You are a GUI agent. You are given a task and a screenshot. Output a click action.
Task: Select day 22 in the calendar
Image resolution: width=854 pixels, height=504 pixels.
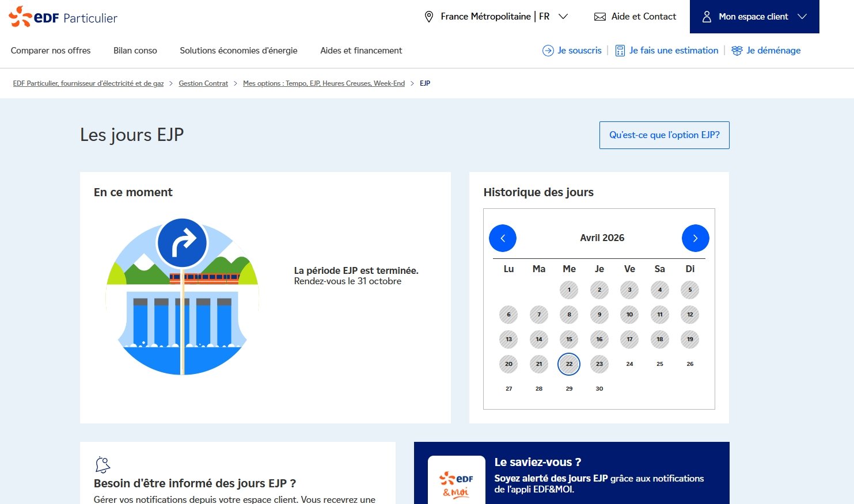[569, 364]
